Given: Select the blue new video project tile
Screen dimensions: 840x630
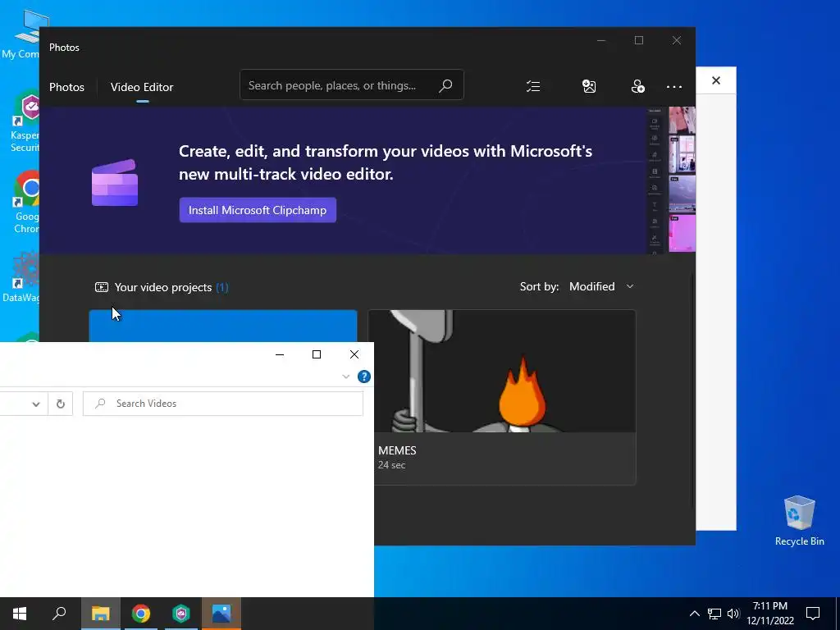Looking at the screenshot, I should (x=223, y=326).
